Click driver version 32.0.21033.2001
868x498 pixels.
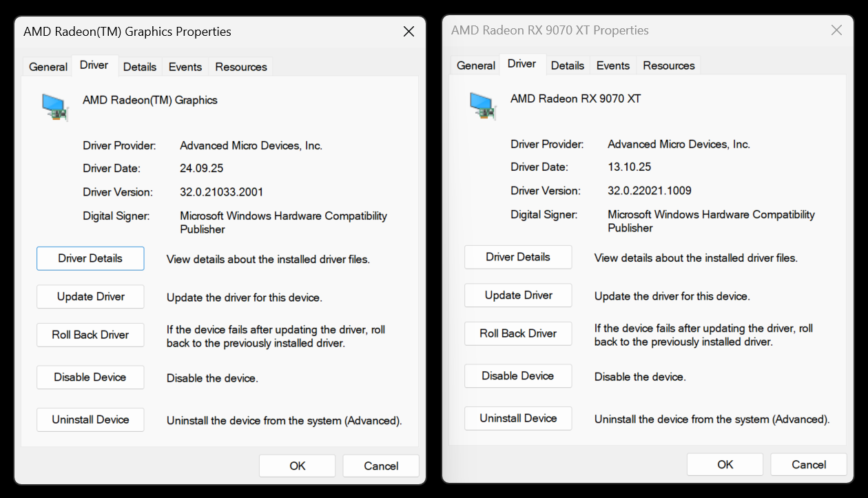(x=222, y=192)
